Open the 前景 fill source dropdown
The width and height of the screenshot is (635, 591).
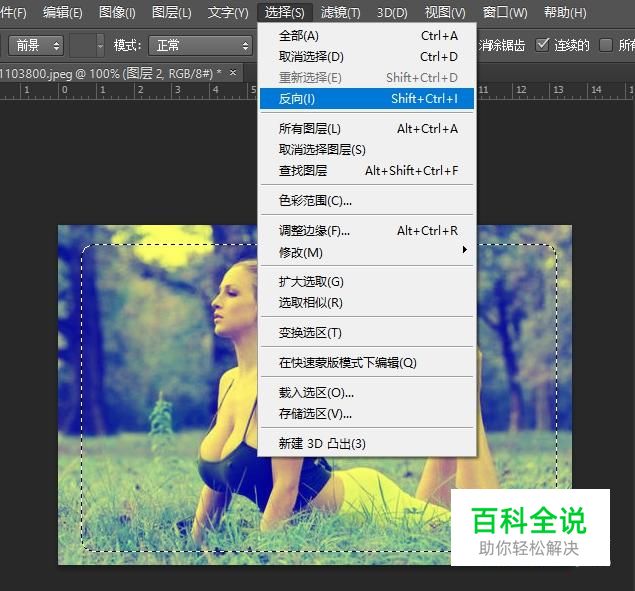point(36,45)
